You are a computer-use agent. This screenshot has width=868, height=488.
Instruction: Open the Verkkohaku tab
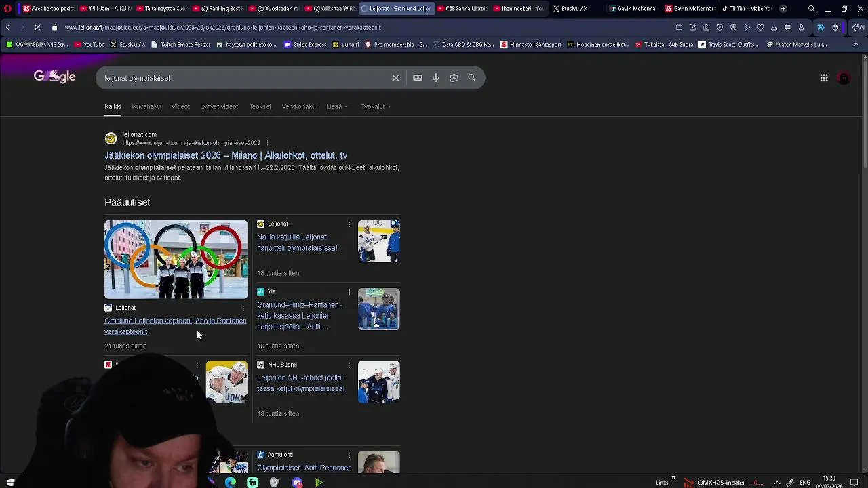298,106
